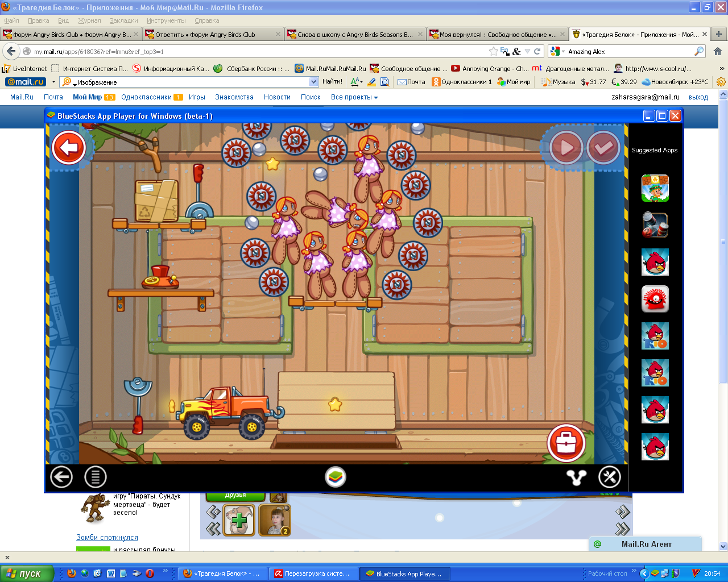Open the Can Knockdown app in Suggested Apps

point(655,225)
